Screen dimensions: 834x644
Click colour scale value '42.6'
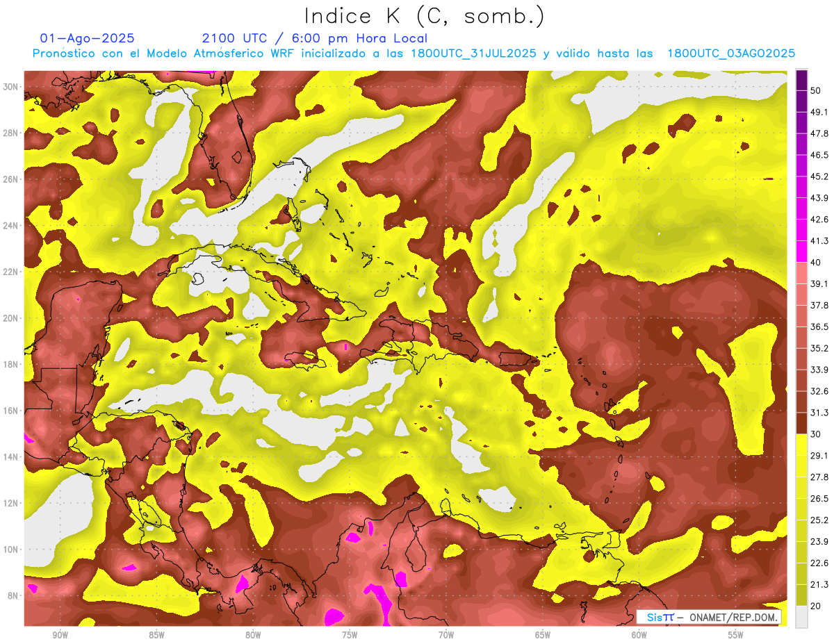(819, 220)
